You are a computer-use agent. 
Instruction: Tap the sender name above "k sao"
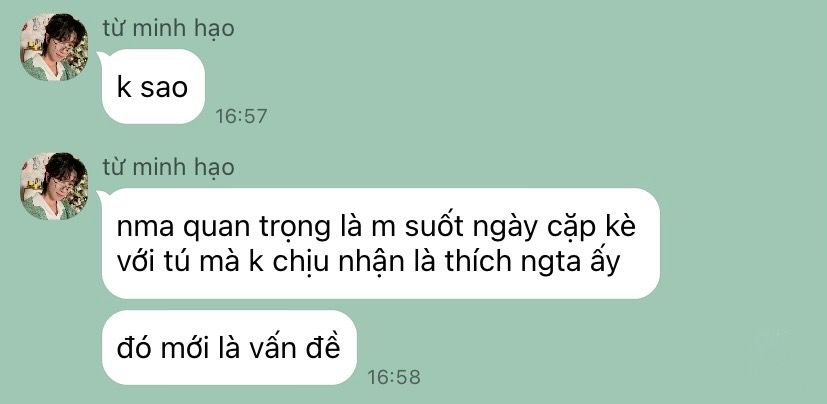168,28
